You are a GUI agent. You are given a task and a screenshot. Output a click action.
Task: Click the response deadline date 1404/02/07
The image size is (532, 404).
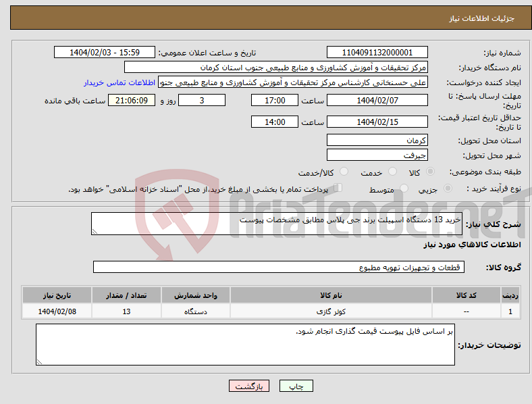[377, 100]
